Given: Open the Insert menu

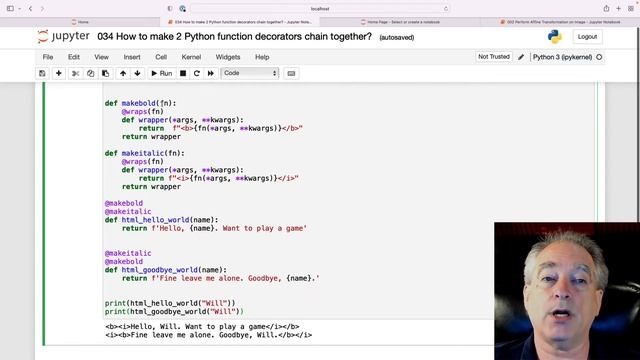Looking at the screenshot, I should 132,57.
